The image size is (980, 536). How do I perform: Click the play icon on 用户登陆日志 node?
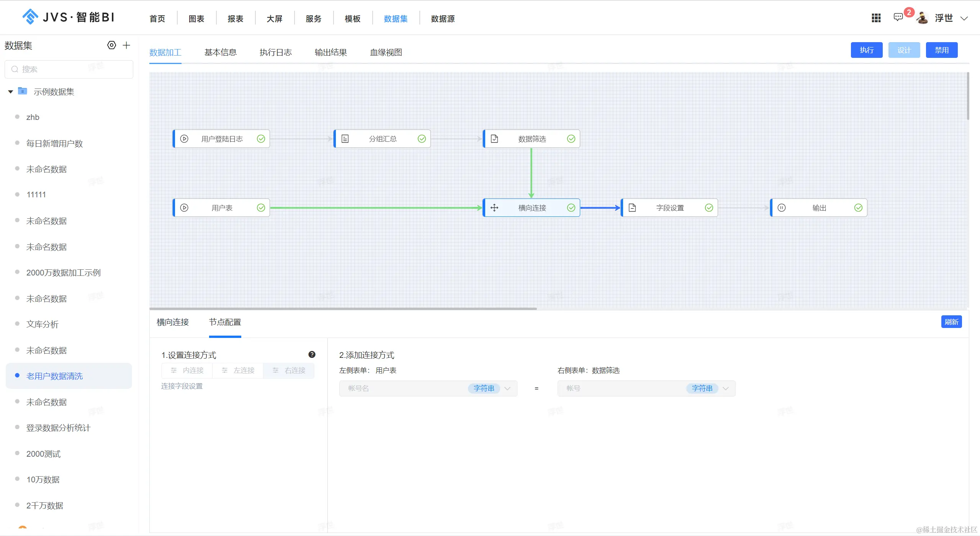tap(184, 139)
